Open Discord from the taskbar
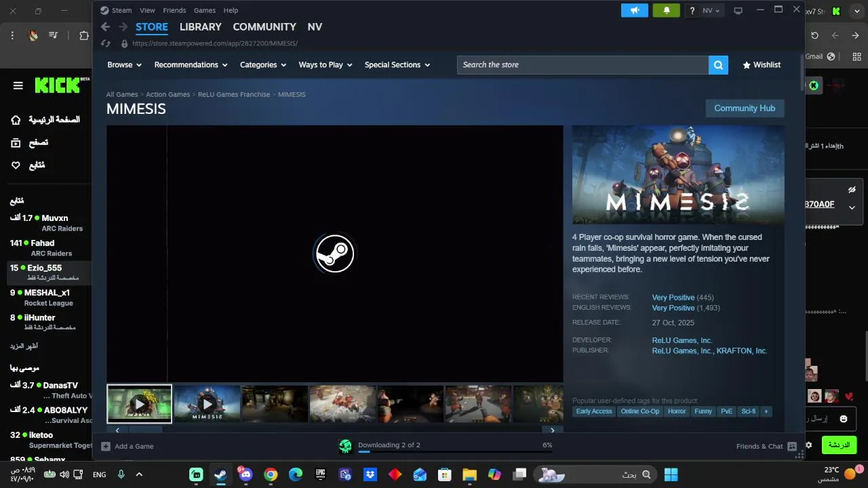The height and width of the screenshot is (488, 868). click(245, 474)
